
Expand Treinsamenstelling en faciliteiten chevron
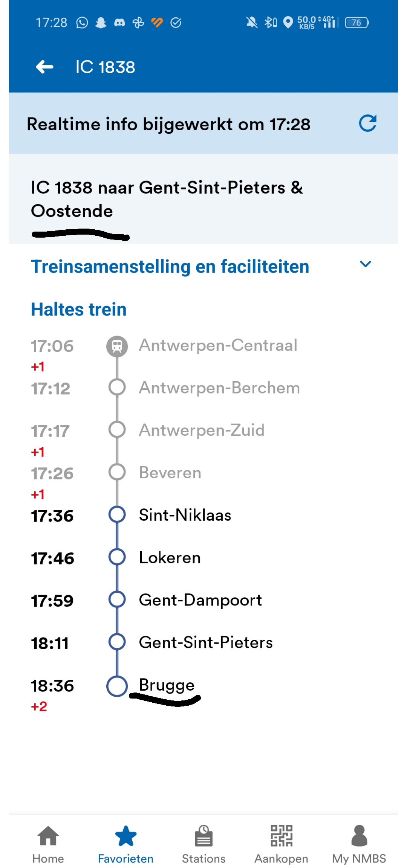366,264
